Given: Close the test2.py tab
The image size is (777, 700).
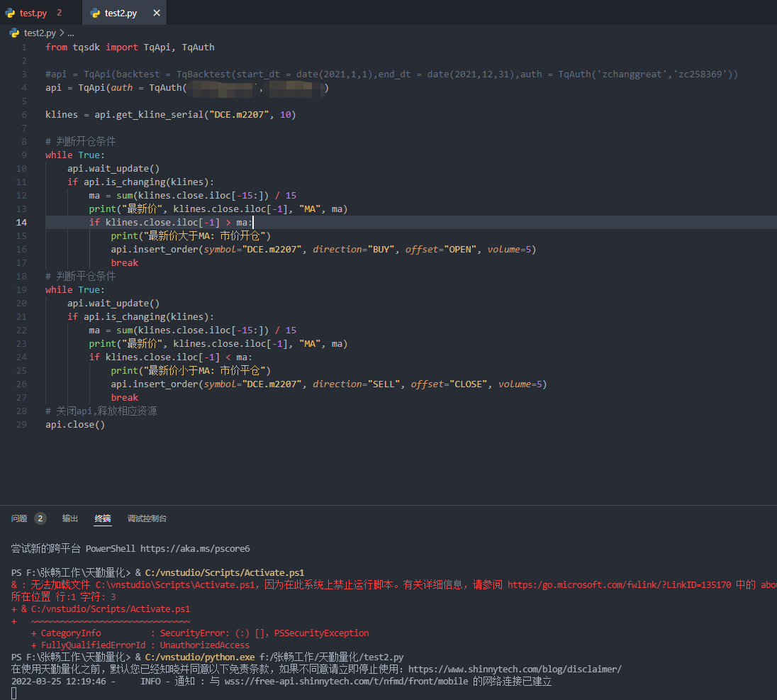Looking at the screenshot, I should tap(157, 13).
